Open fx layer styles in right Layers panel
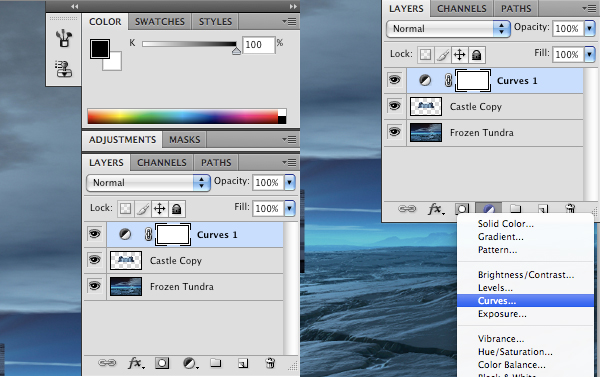Viewport: 600px width, 377px height. (436, 209)
